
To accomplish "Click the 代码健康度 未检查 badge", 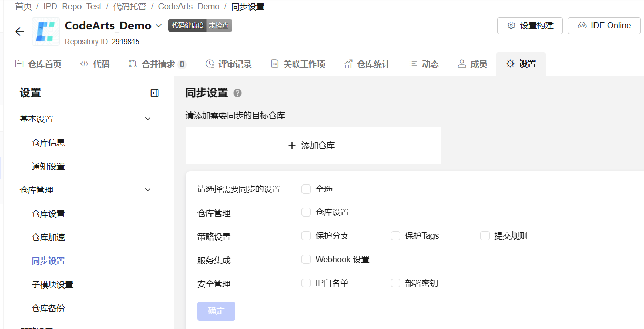I will 200,25.
